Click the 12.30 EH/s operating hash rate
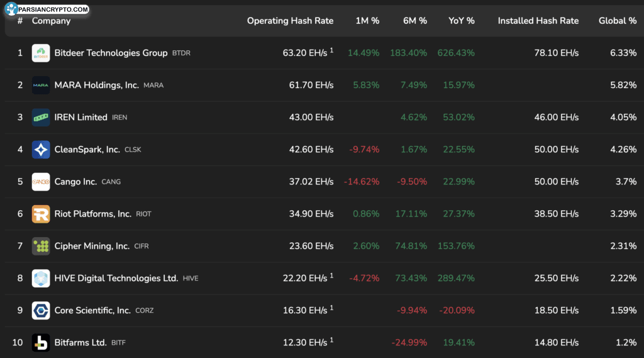This screenshot has width=644, height=358. [305, 342]
